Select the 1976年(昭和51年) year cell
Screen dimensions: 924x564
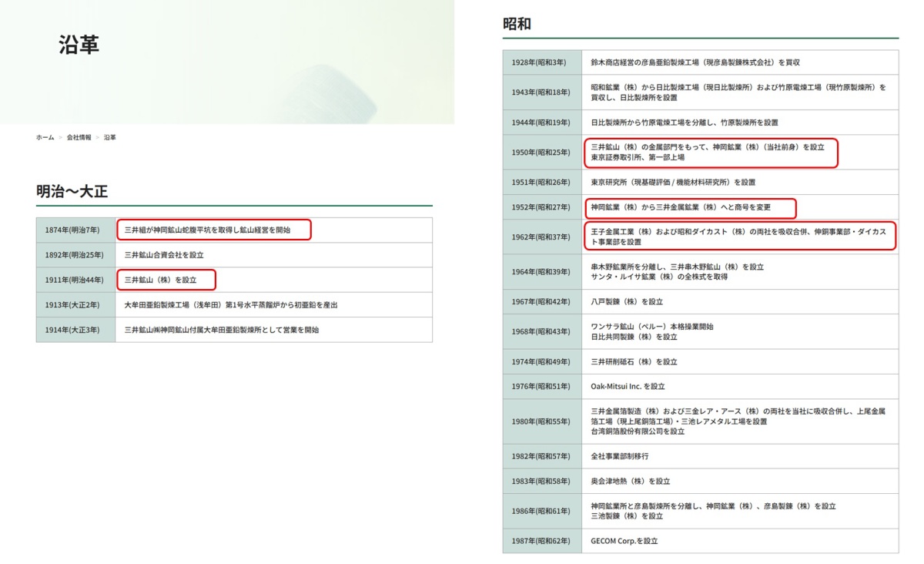pyautogui.click(x=542, y=387)
